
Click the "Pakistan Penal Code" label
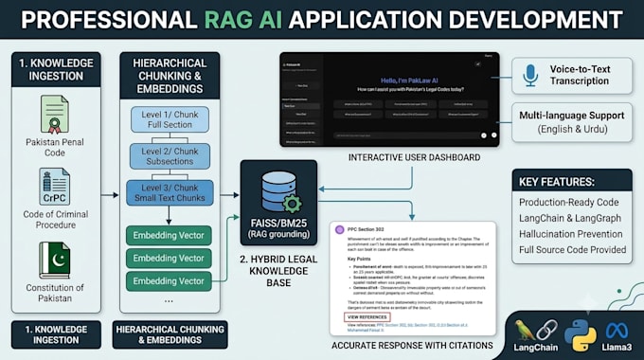(x=55, y=147)
